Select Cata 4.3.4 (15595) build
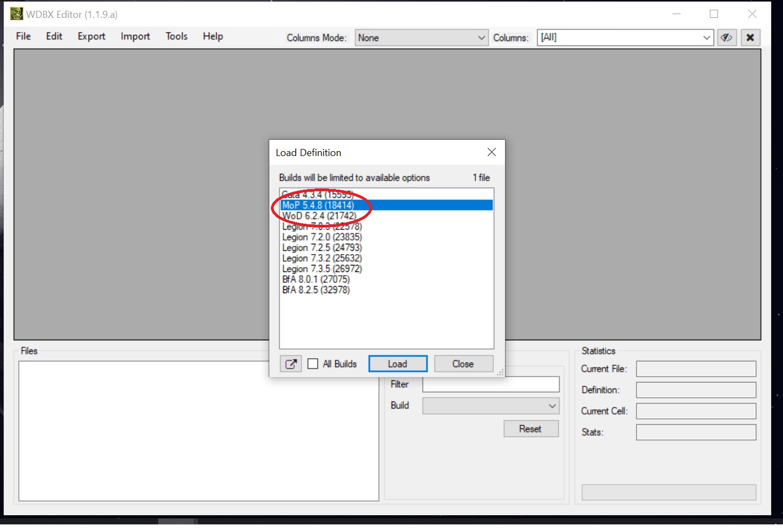The height and width of the screenshot is (532, 783). click(387, 194)
